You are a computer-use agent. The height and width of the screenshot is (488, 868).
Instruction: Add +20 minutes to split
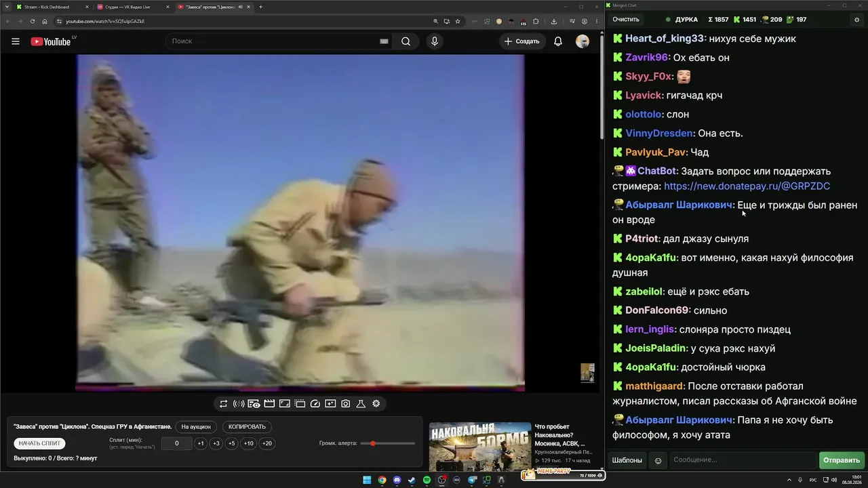(267, 443)
